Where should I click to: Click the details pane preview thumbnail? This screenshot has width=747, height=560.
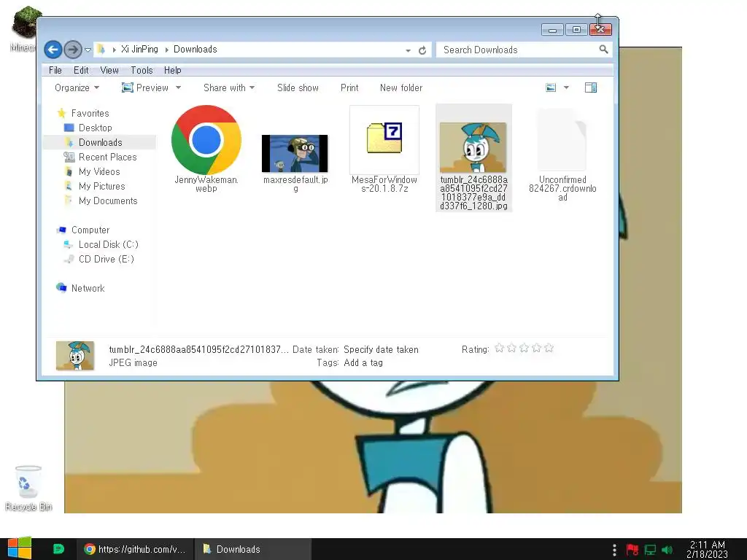pos(75,356)
